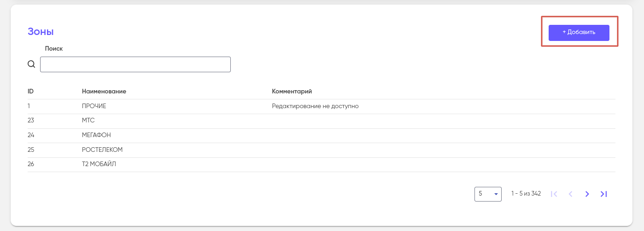Screen dimensions: 644x231
Task: Go to the next page of results
Action: (587, 194)
